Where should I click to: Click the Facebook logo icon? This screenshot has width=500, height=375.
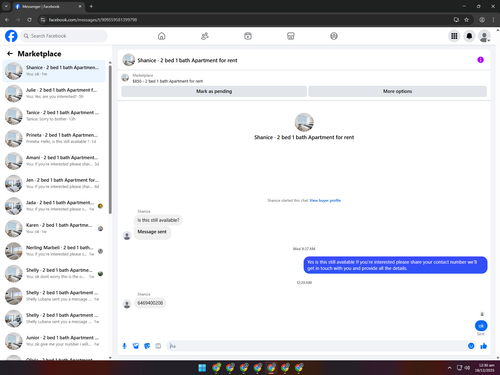pos(11,36)
